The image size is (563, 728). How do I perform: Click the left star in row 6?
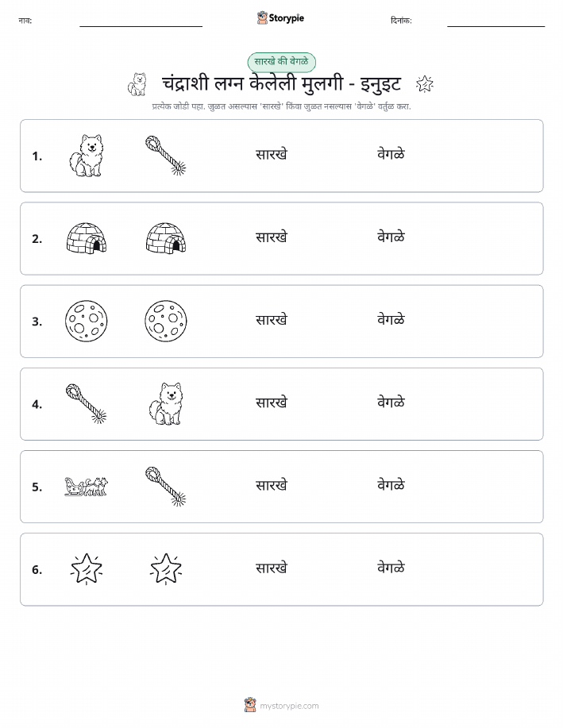coord(87,569)
